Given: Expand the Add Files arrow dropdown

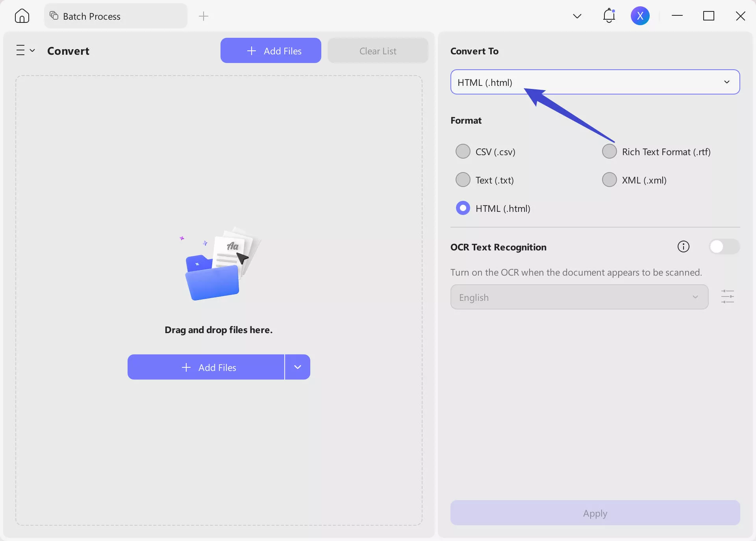Looking at the screenshot, I should point(298,367).
